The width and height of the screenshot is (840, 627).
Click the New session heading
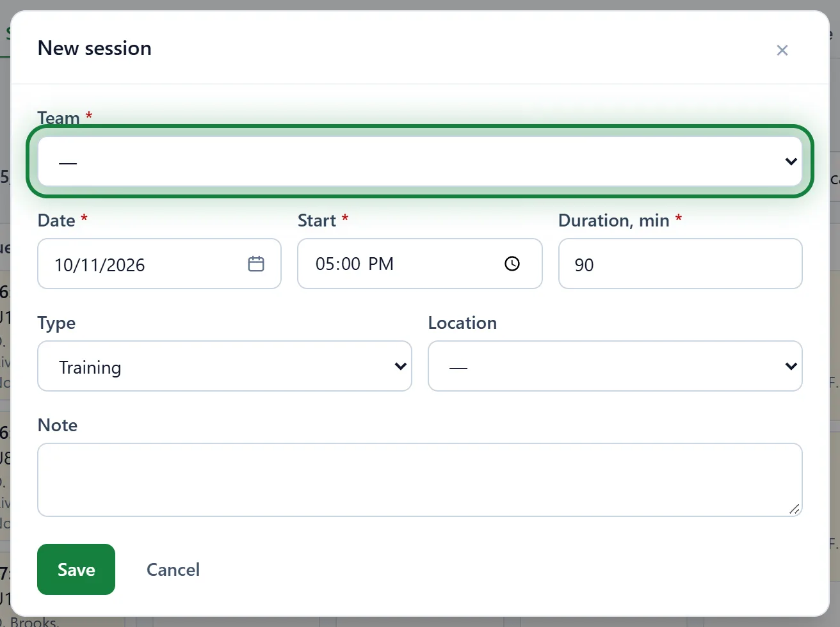point(95,48)
